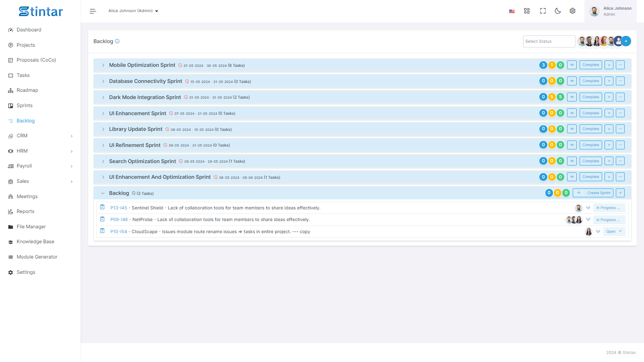Expand the Mobile Optimization Sprint row
The height and width of the screenshot is (362, 644).
[103, 65]
